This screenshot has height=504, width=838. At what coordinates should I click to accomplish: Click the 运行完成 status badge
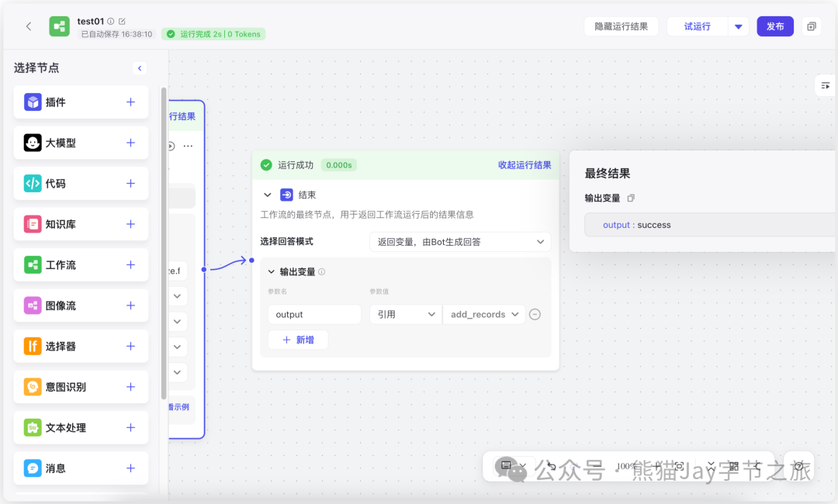click(214, 34)
